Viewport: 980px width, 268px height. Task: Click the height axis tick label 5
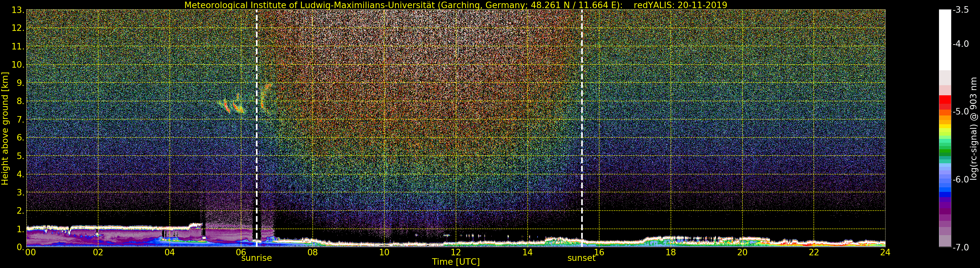[x=20, y=156]
